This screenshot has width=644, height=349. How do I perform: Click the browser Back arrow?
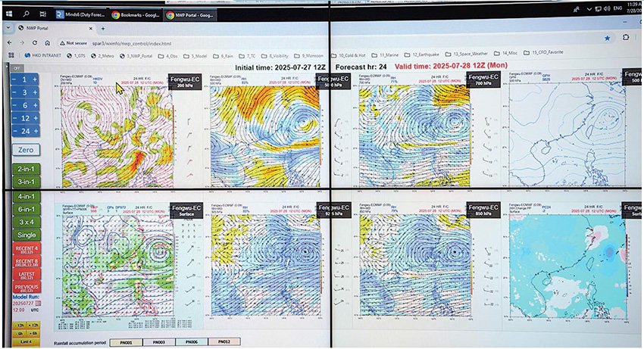point(10,42)
